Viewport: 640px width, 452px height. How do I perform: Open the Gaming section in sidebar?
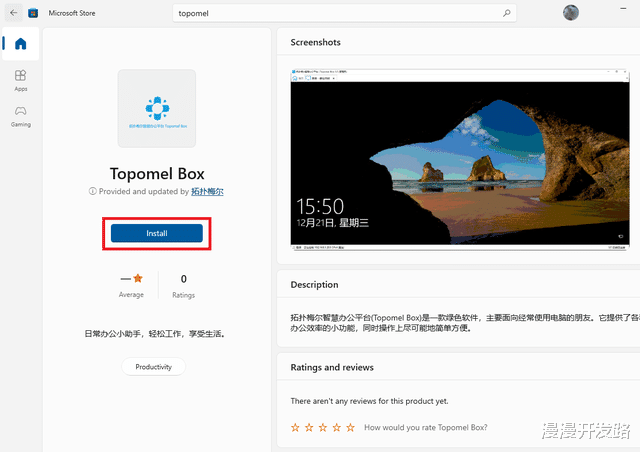click(20, 116)
